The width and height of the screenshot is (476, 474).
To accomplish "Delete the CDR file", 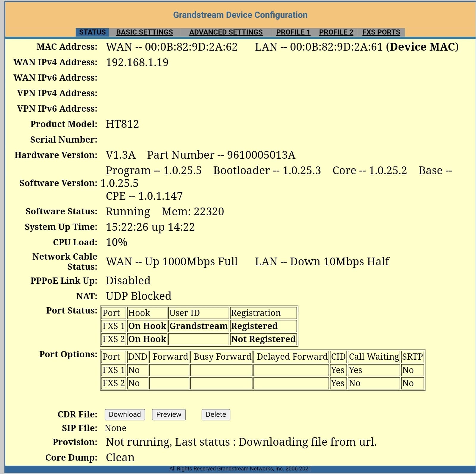I will tap(216, 414).
